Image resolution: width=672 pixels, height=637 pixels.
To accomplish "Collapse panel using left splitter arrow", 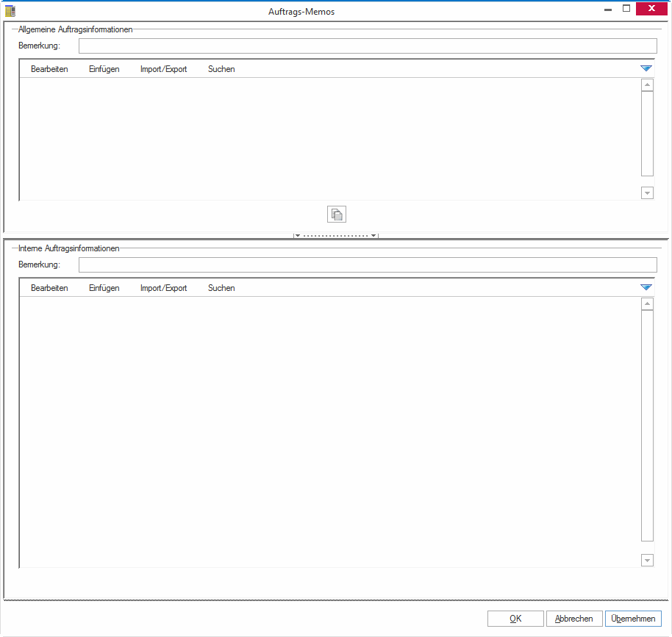I will click(x=298, y=236).
